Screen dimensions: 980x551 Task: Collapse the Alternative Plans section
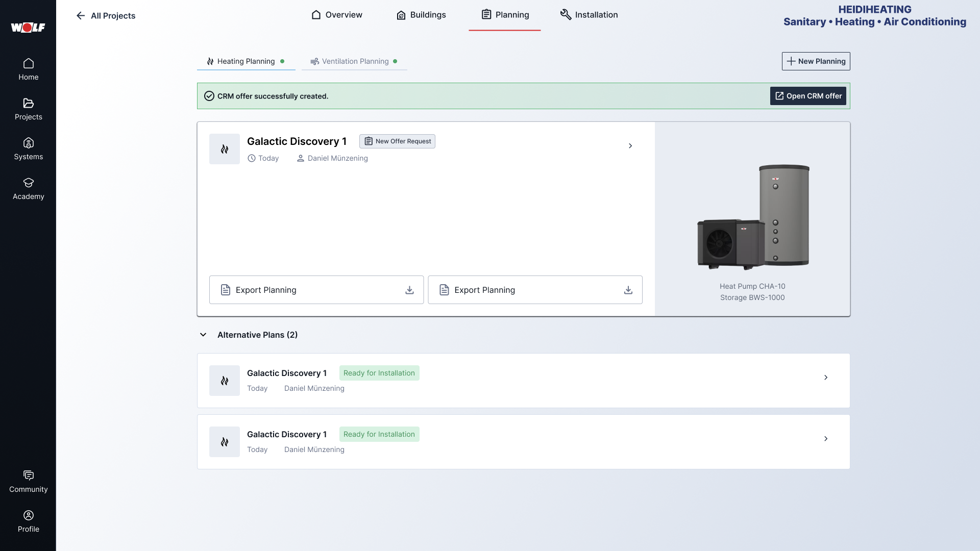coord(203,335)
